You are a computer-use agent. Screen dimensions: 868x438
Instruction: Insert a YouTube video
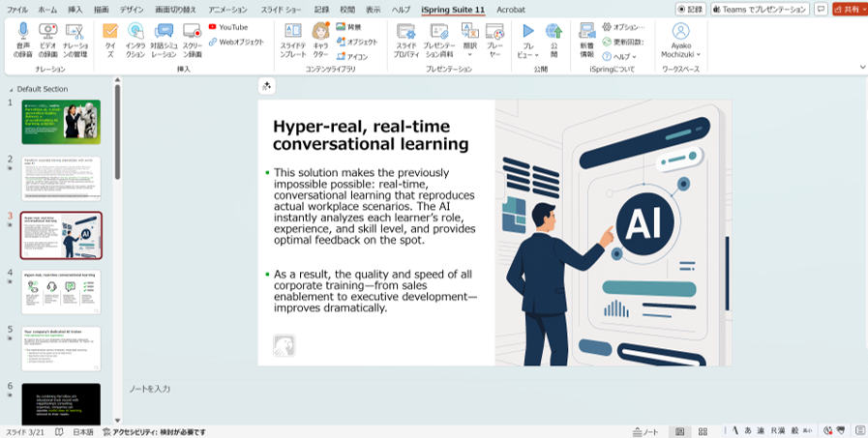point(227,27)
